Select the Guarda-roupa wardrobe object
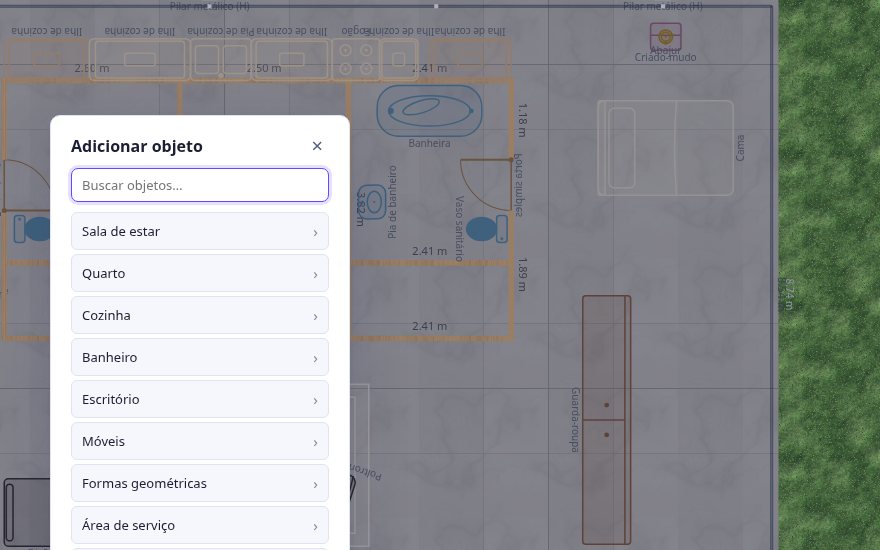 (607, 420)
